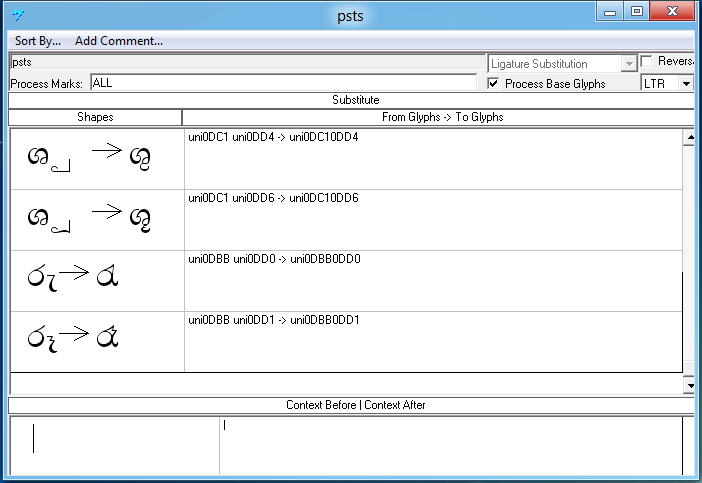Open the Sort By... menu
Image resolution: width=702 pixels, height=483 pixels.
38,41
